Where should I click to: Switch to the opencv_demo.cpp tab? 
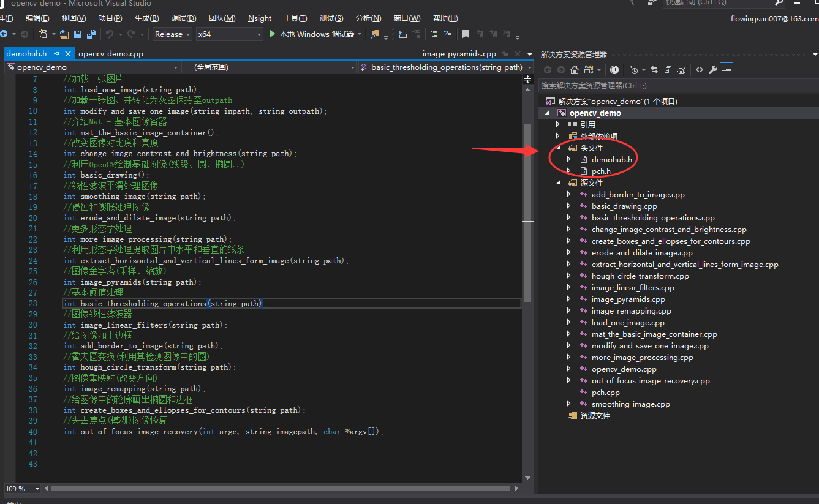click(111, 54)
